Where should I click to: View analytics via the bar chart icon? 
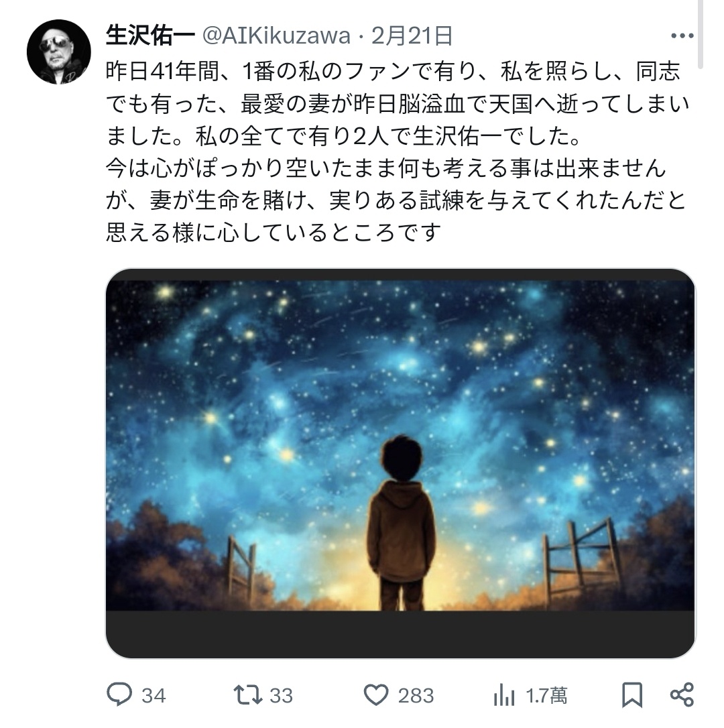pos(504,695)
